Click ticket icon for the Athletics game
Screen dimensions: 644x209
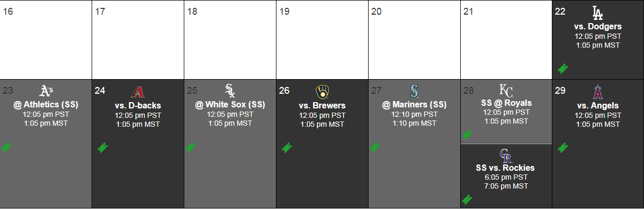click(6, 147)
